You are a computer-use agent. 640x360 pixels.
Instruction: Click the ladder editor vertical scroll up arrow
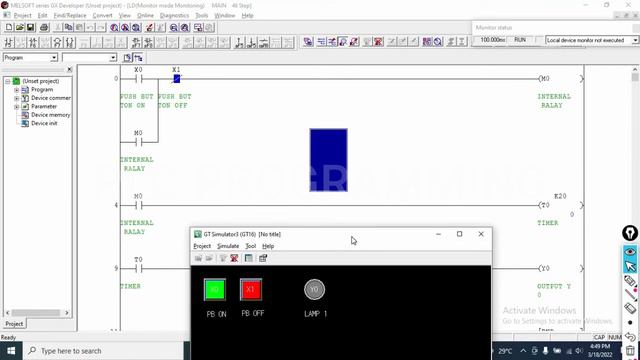[635, 69]
